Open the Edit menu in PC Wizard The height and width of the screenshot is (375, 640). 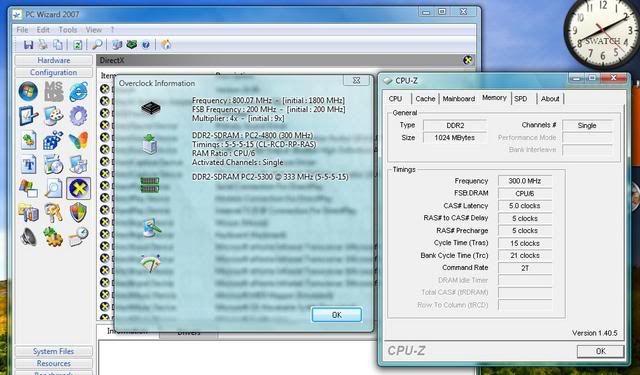43,30
